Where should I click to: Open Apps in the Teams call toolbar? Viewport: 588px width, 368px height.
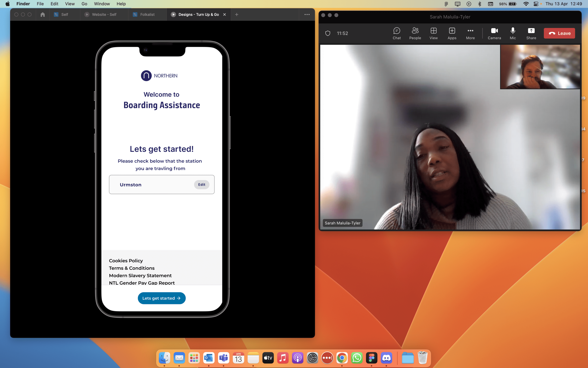[x=452, y=33]
